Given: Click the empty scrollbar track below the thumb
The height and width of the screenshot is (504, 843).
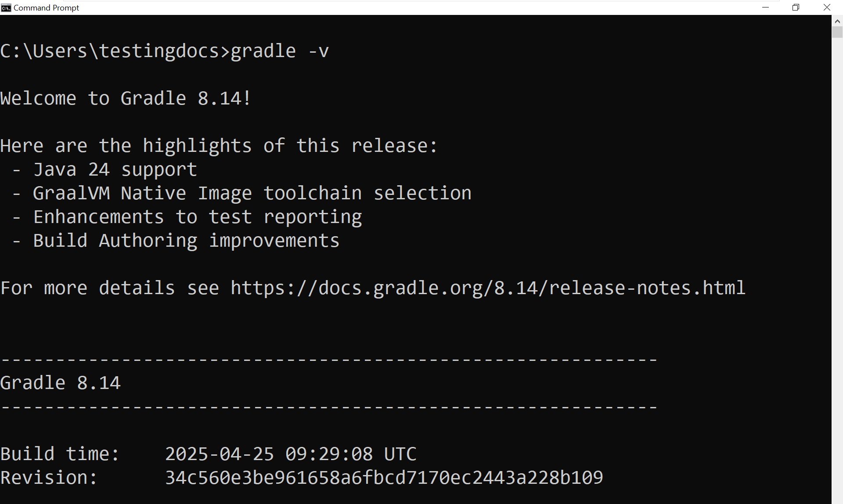Looking at the screenshot, I should tap(837, 263).
